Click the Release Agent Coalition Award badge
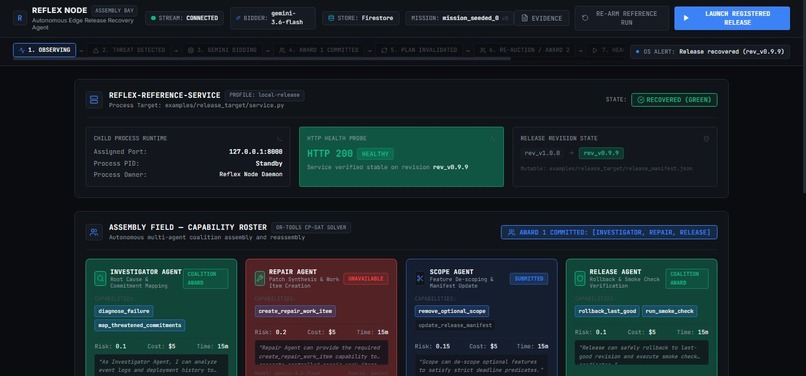Image resolution: width=806 pixels, height=376 pixels. (687, 278)
